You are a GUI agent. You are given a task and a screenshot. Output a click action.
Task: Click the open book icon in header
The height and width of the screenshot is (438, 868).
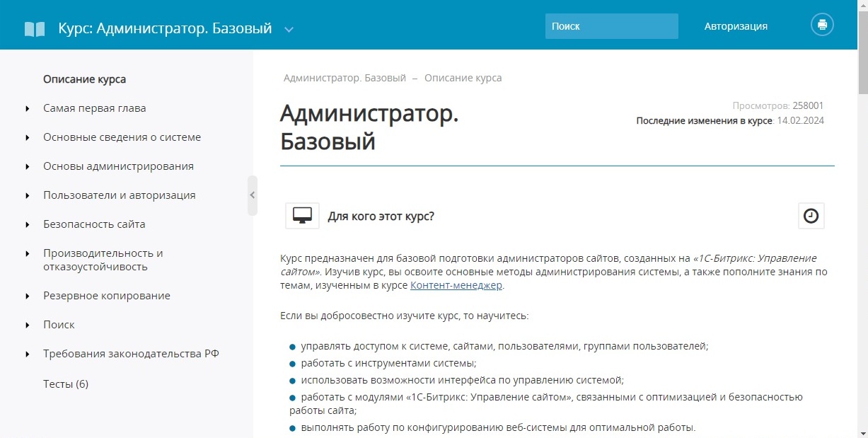(x=35, y=29)
